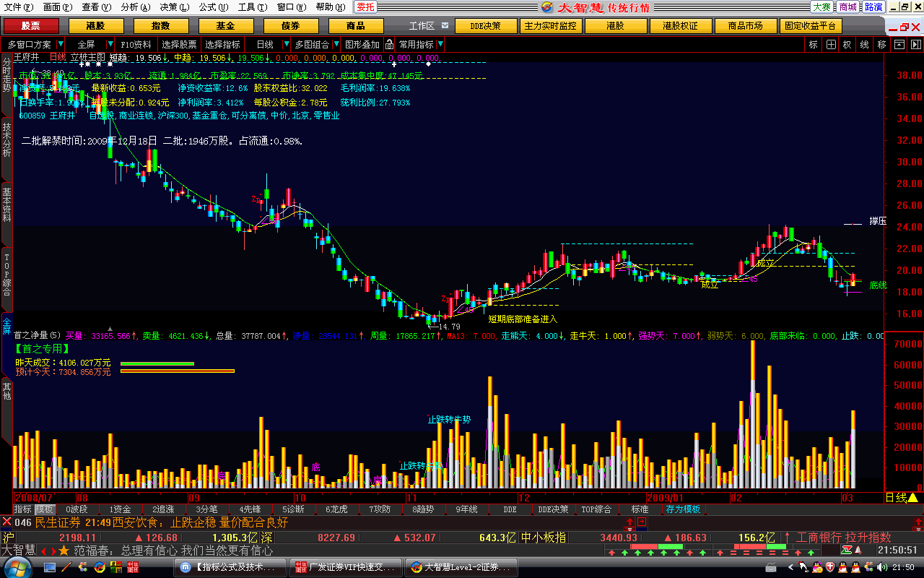Click the 图形叠加 toolbar item
Screen dimensions: 924x578
362,44
